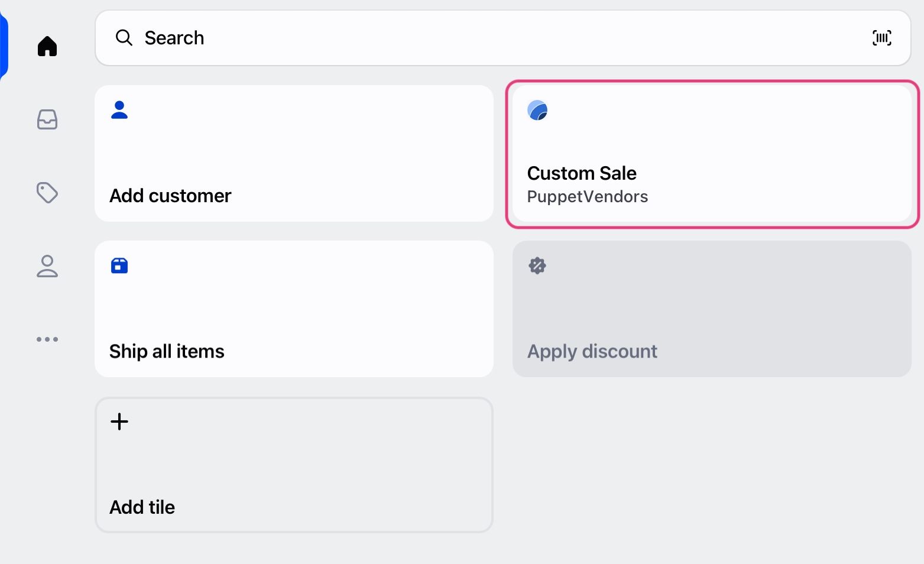Go to the Home screen icon
The height and width of the screenshot is (564, 924).
point(47,46)
